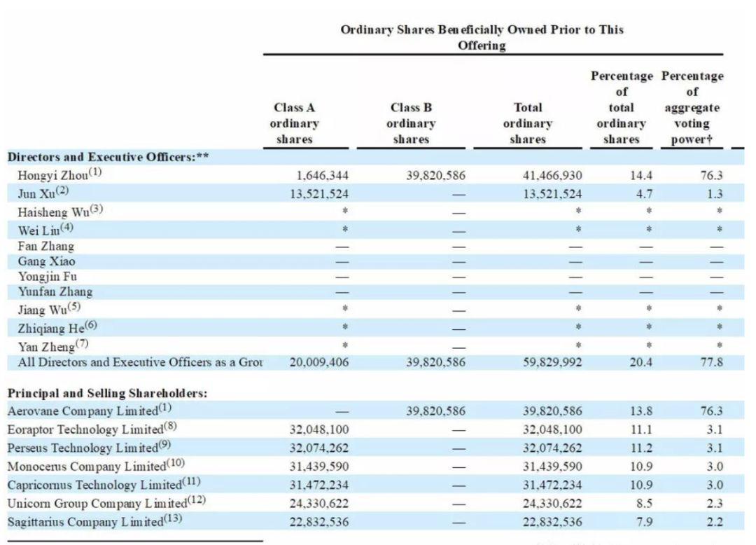Click Zhiqiang He name cell
756x545 pixels.
click(57, 327)
